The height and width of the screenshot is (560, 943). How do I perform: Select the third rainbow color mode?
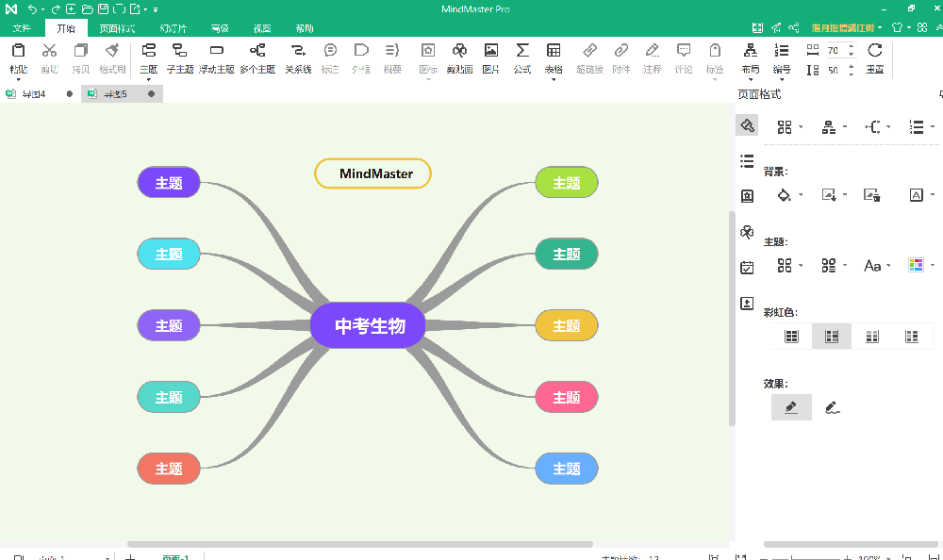(872, 337)
